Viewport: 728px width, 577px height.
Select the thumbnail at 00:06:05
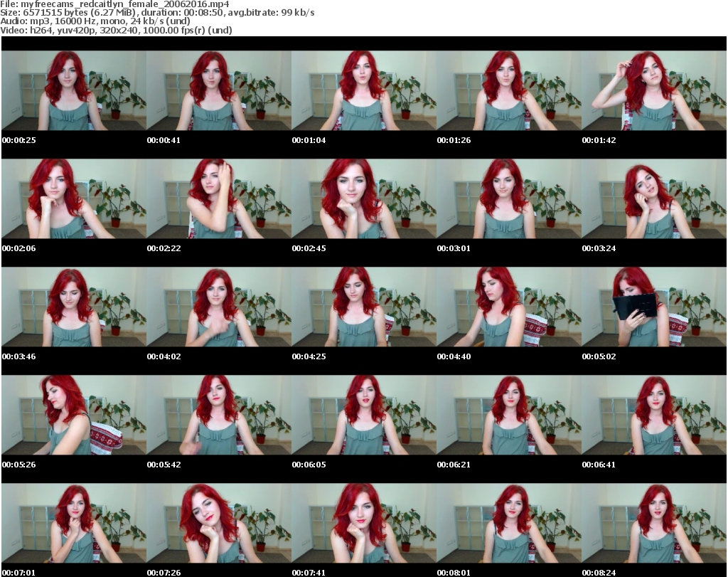click(x=363, y=415)
